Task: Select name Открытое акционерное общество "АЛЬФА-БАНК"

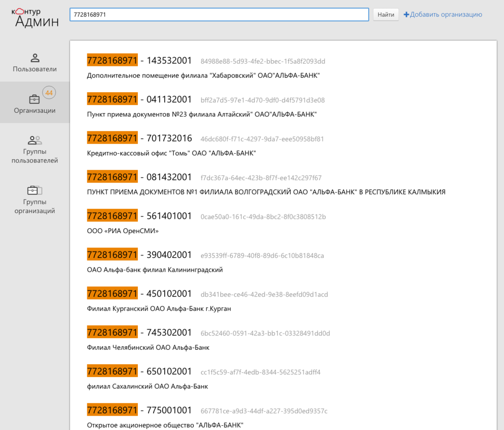Action: pyautogui.click(x=165, y=425)
